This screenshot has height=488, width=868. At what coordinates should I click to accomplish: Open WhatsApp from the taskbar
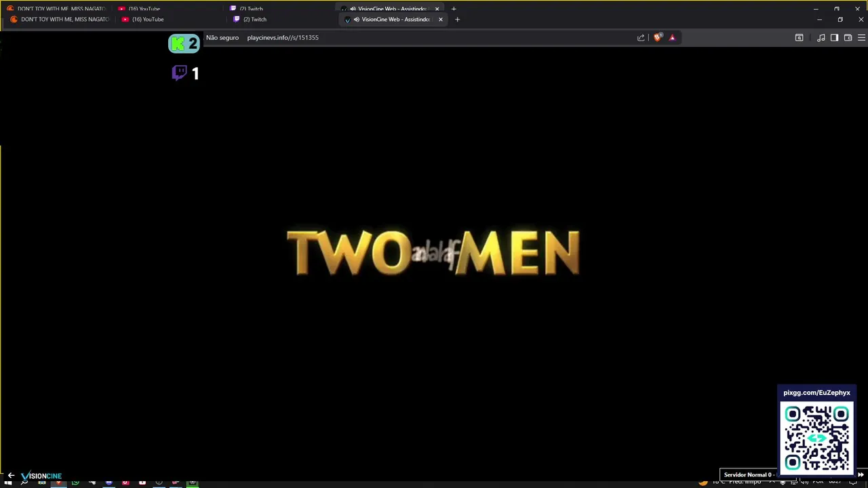[75, 483]
